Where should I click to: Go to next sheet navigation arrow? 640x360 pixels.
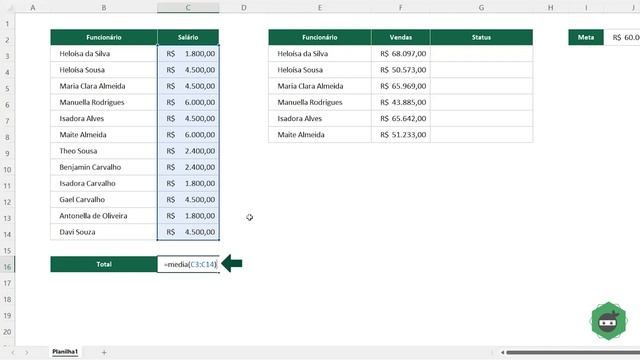(x=27, y=352)
